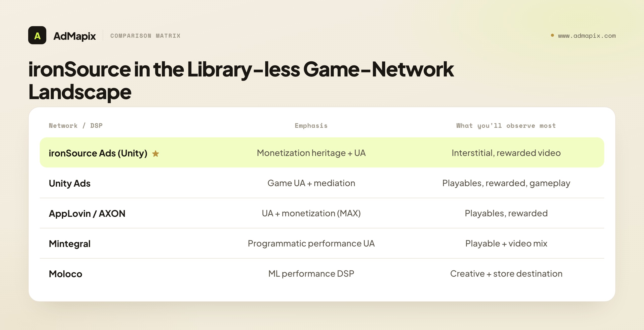Viewport: 644px width, 330px height.
Task: Click the dot bullet beside www.admapix.com
Action: 552,35
